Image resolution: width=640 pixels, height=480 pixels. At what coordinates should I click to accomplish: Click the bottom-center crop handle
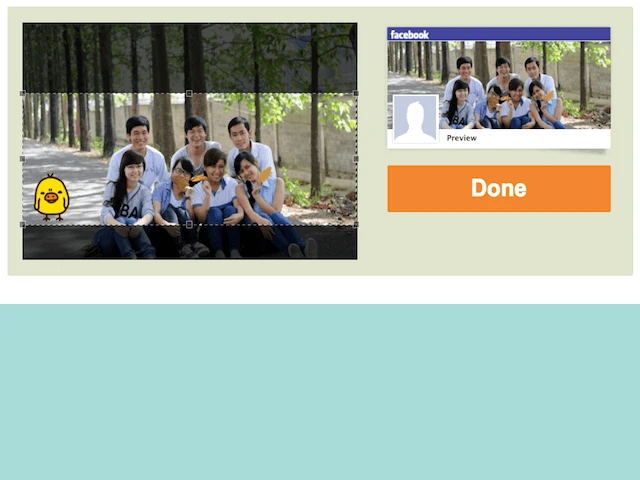click(189, 224)
